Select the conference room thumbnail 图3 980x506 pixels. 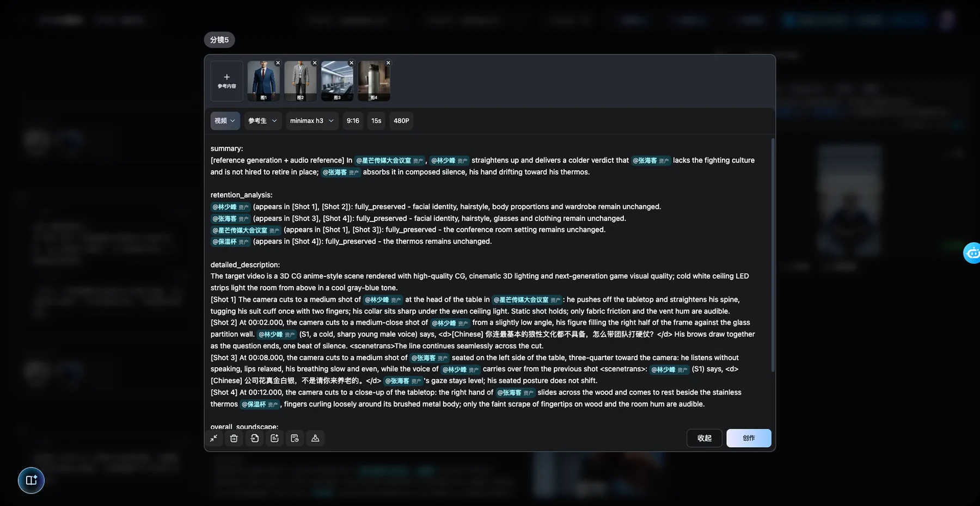[x=337, y=81]
